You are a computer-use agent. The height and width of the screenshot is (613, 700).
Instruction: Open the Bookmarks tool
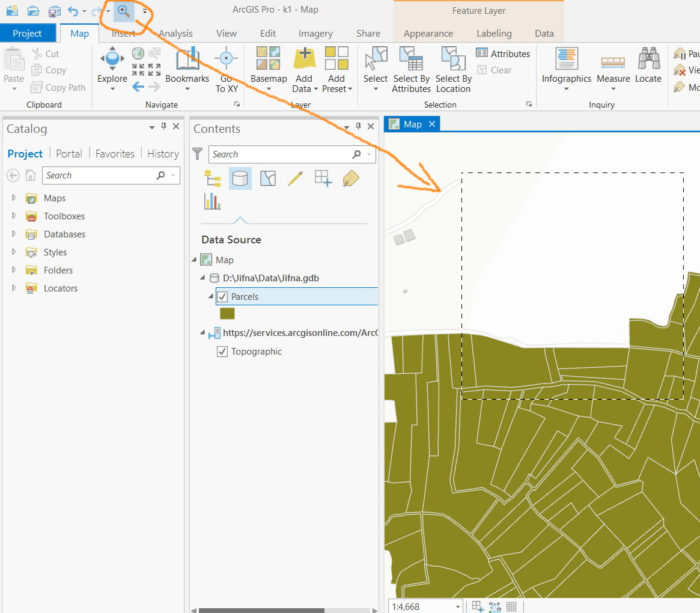[187, 69]
